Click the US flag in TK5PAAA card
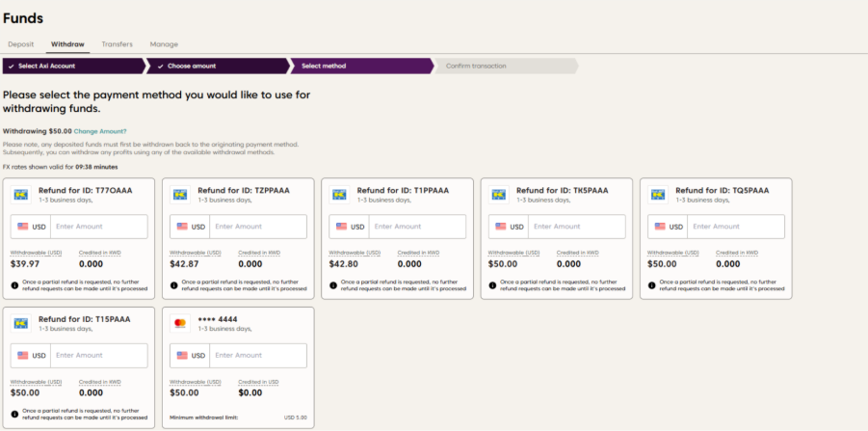 pyautogui.click(x=500, y=227)
